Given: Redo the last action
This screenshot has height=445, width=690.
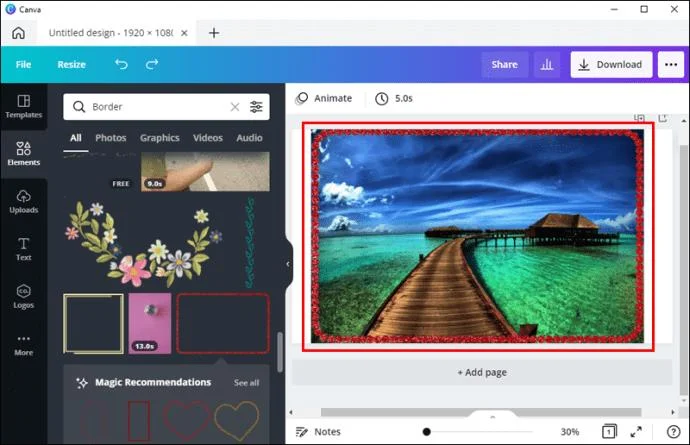Looking at the screenshot, I should 152,64.
